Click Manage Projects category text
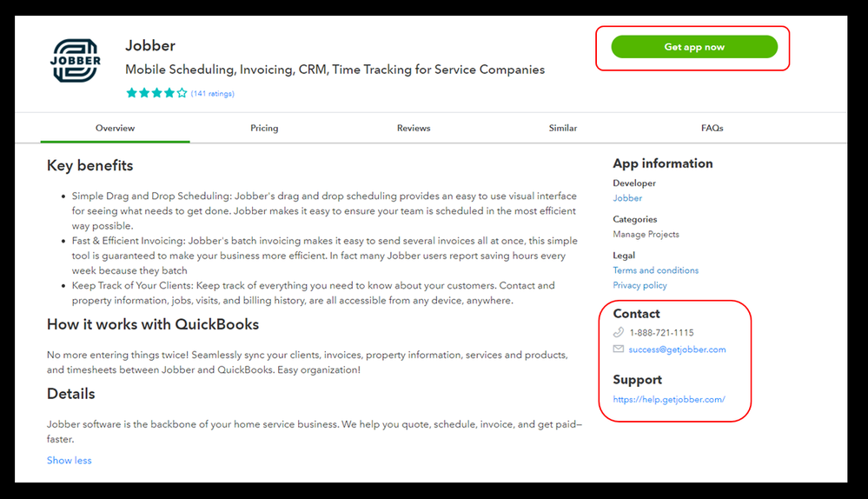The image size is (868, 499). (646, 234)
